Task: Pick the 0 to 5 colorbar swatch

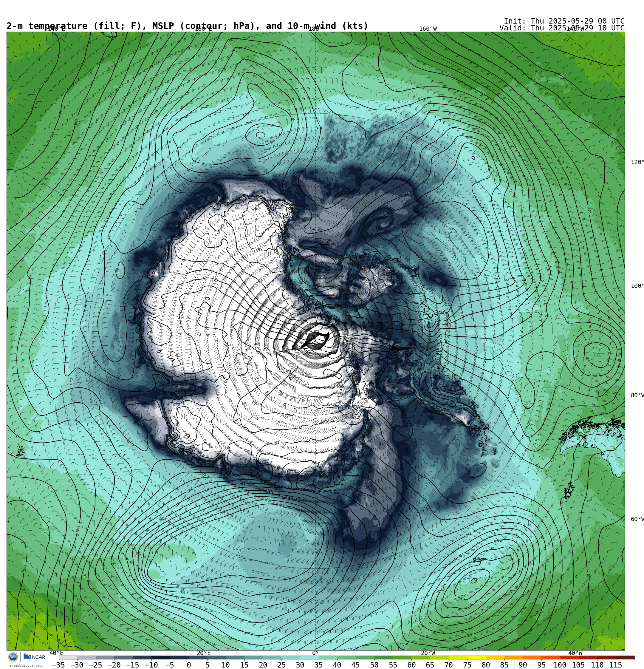Action: [198, 657]
